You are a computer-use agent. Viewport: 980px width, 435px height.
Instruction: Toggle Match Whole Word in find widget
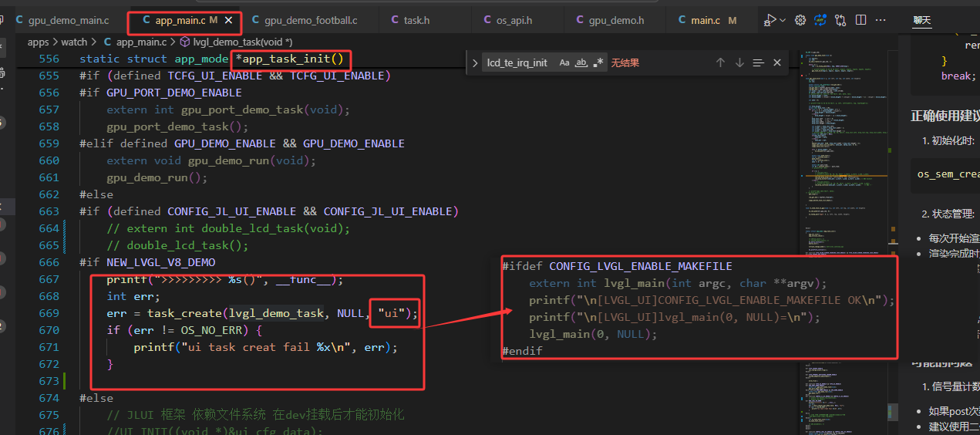[x=581, y=62]
